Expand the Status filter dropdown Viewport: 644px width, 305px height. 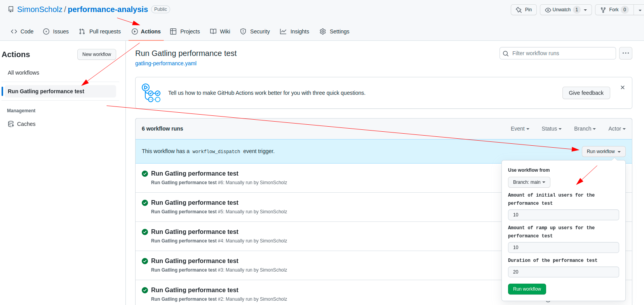552,129
